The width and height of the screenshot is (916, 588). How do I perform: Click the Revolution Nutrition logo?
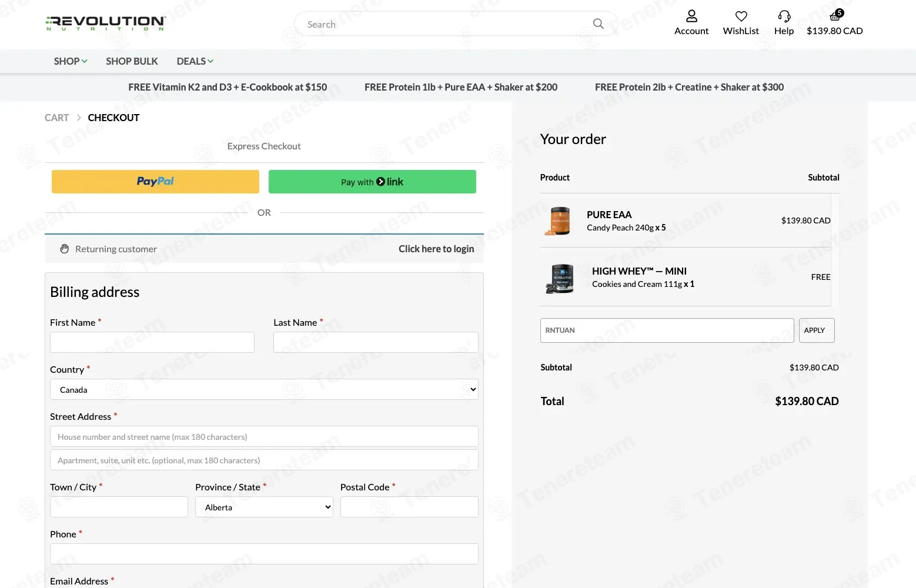[106, 24]
